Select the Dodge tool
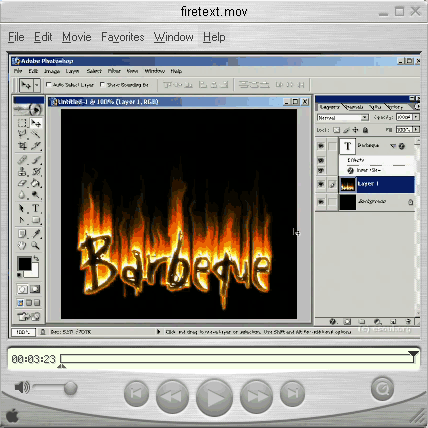 tap(35, 194)
